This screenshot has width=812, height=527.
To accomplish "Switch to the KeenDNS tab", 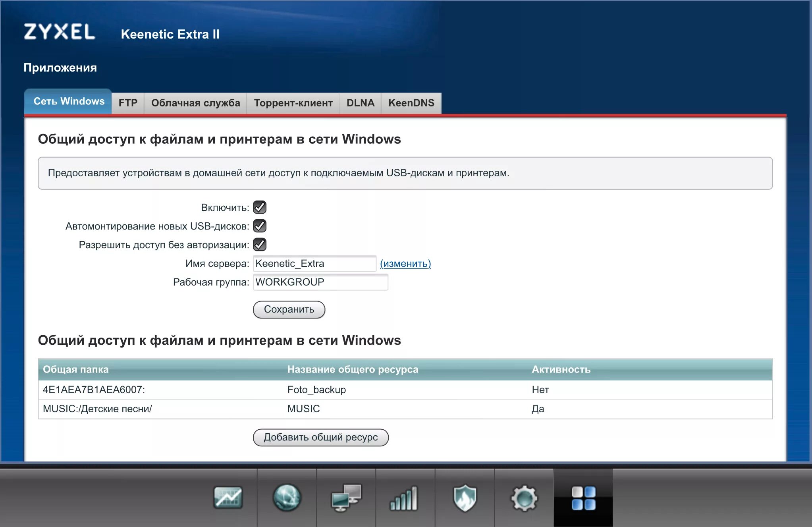I will 411,103.
